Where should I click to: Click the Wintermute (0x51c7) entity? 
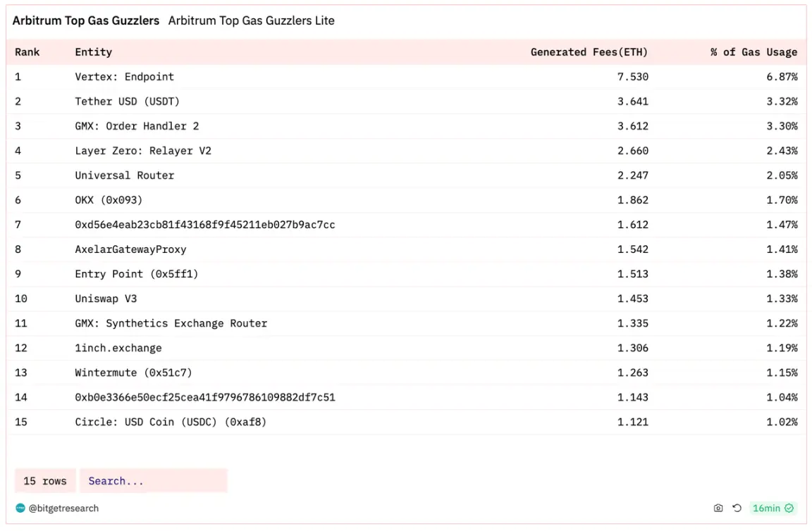tap(133, 373)
